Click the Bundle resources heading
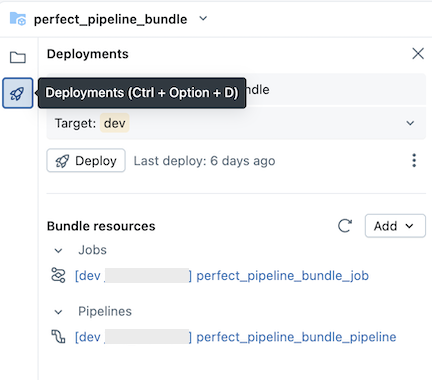 101,226
